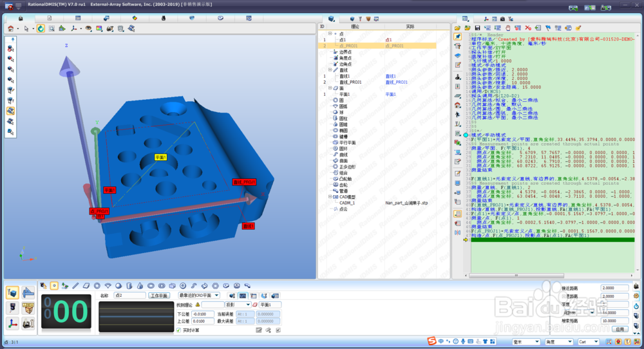
Task: Click the horizontal scrollbar of program editor
Action: coord(516,276)
